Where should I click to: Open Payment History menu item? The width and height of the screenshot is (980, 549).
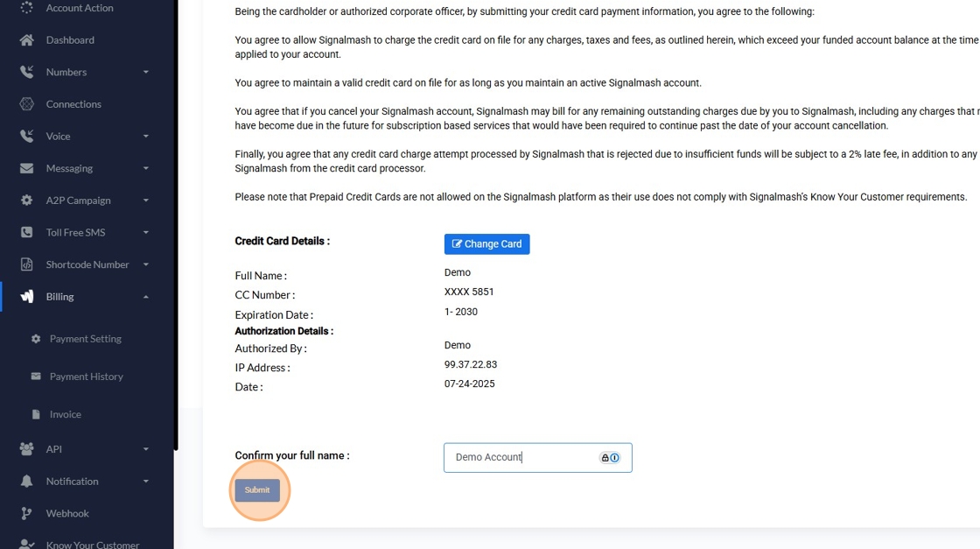[x=86, y=377]
